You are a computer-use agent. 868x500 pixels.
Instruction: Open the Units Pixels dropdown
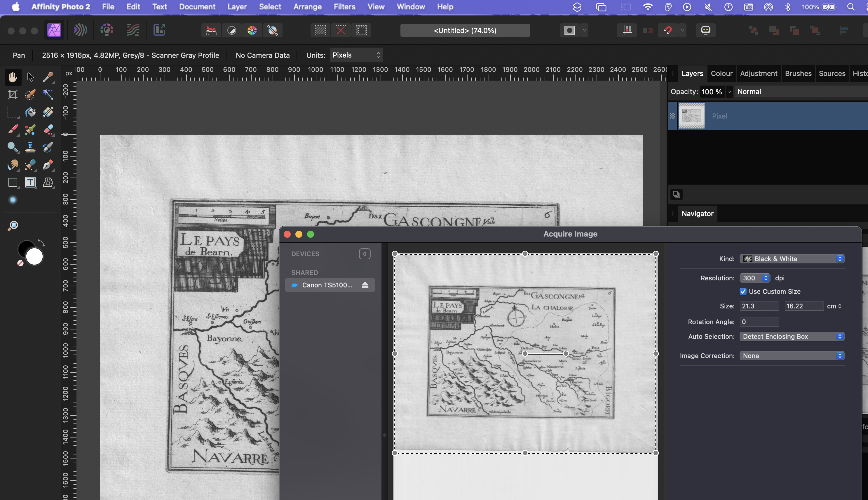[356, 55]
